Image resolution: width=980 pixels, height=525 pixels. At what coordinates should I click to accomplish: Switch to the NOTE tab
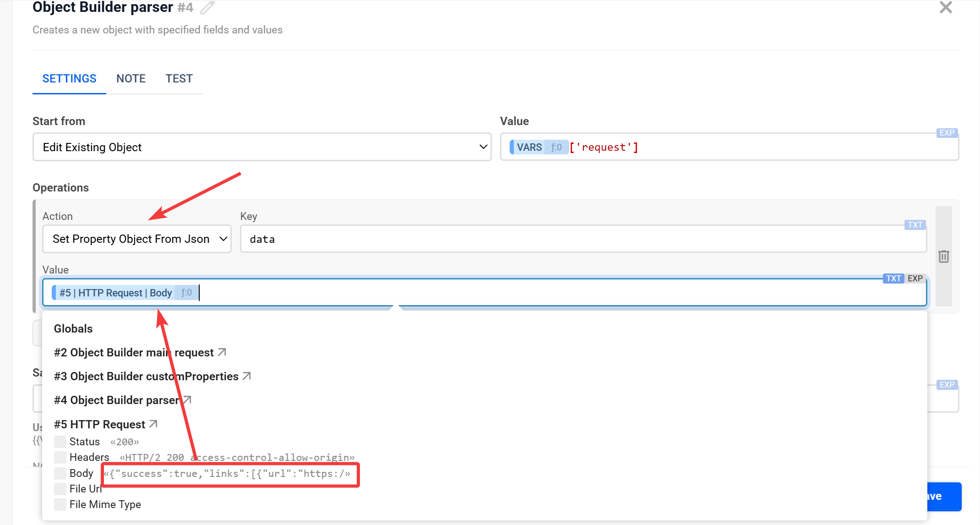pos(131,79)
